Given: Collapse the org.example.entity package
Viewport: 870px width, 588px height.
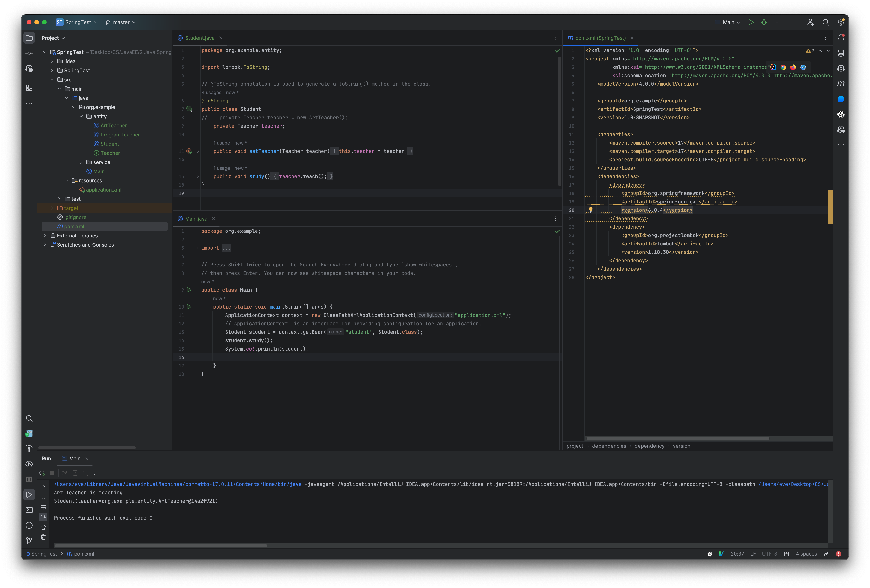Looking at the screenshot, I should (81, 116).
